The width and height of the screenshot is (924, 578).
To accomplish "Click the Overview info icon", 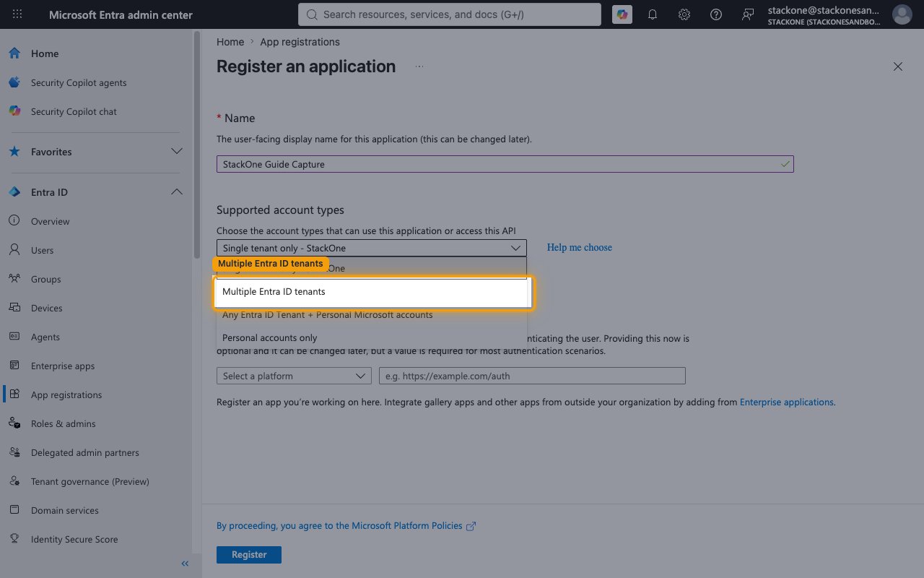I will pyautogui.click(x=14, y=221).
